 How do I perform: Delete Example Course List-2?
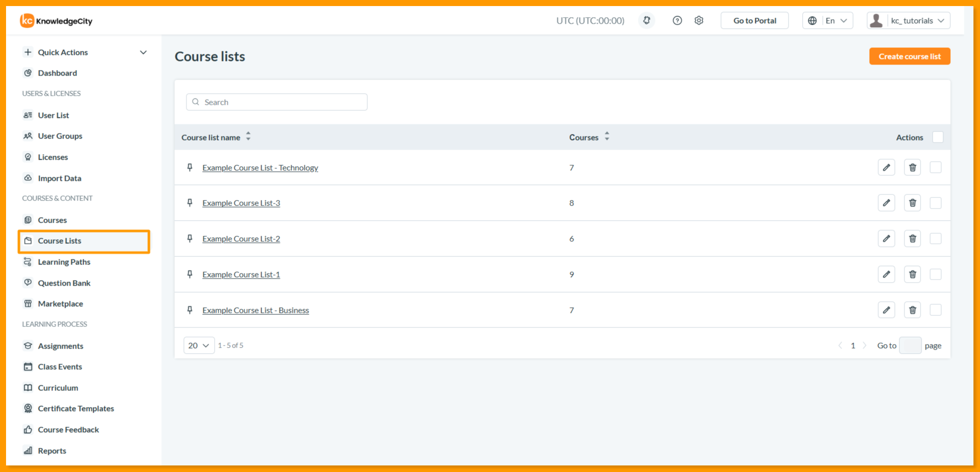(912, 239)
